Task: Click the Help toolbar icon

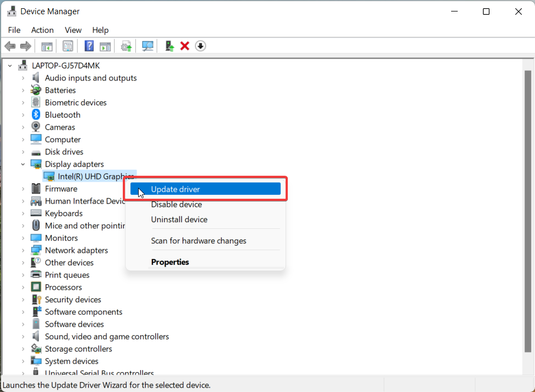Action: (x=89, y=45)
